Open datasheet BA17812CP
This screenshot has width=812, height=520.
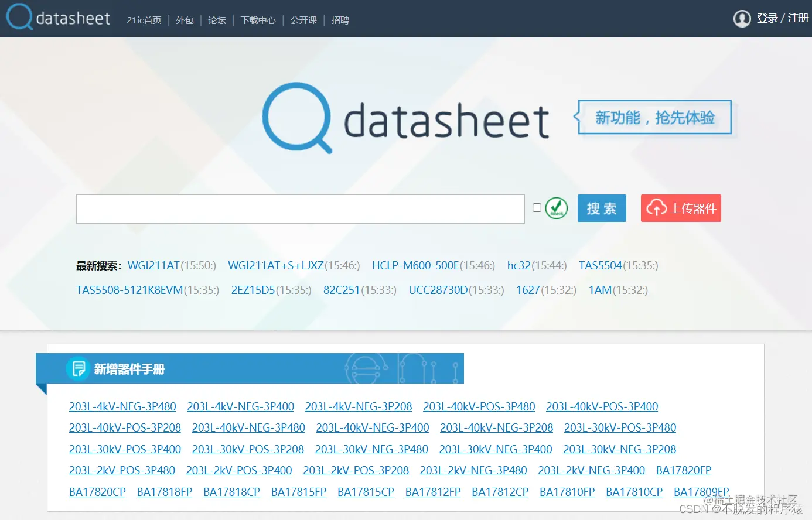pos(500,492)
